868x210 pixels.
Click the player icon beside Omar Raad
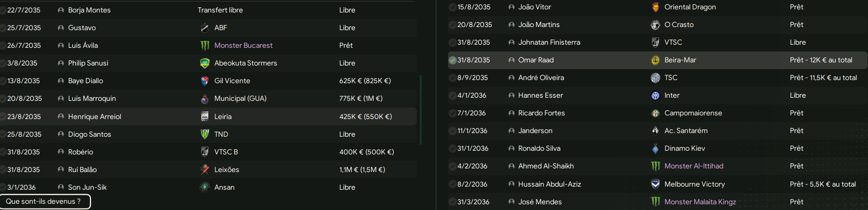[x=512, y=60]
